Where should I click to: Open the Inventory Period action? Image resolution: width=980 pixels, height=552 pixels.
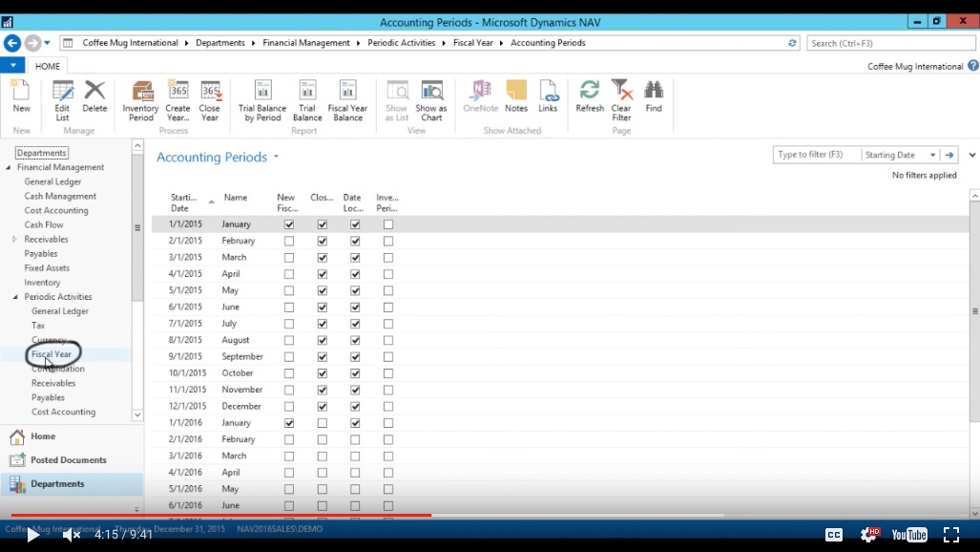click(x=140, y=100)
